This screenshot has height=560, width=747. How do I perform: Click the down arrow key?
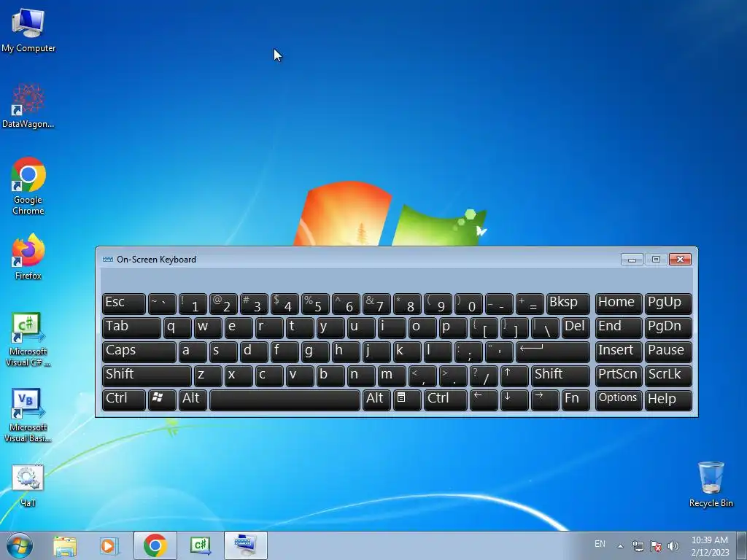point(514,399)
